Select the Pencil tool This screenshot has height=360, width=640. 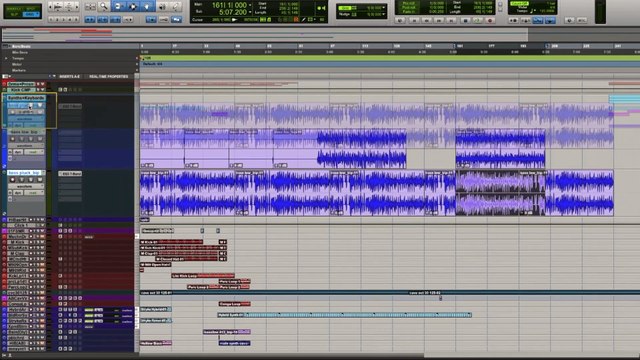click(176, 6)
